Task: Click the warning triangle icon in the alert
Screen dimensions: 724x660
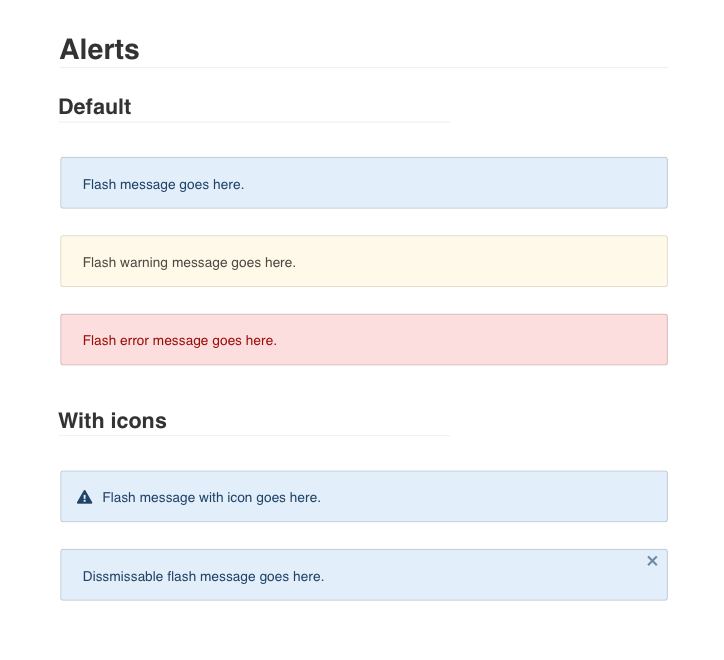Action: [84, 497]
